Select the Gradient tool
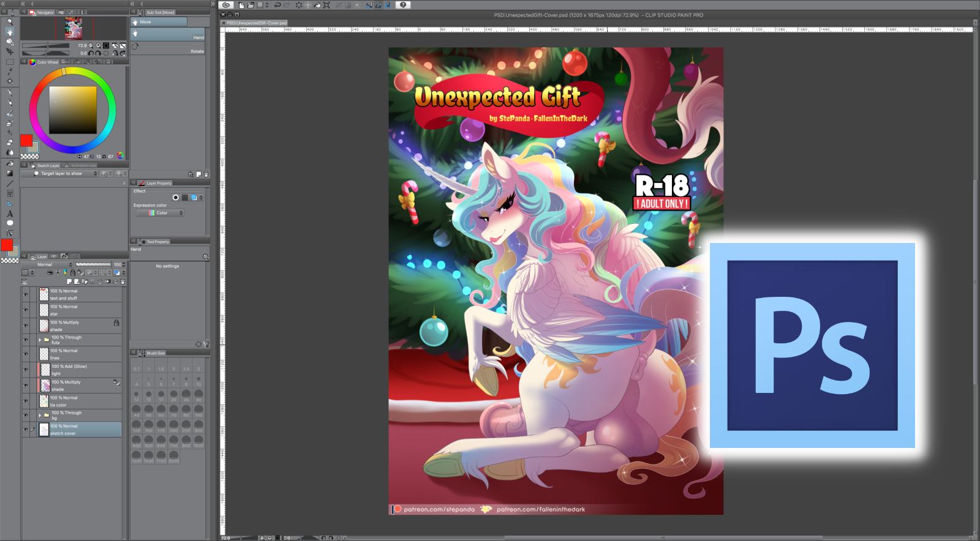 [10, 173]
